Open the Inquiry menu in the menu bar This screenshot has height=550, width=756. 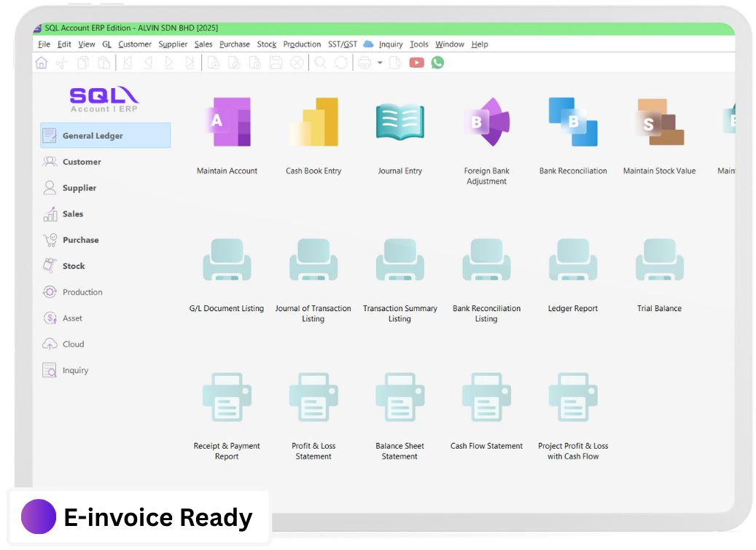391,44
